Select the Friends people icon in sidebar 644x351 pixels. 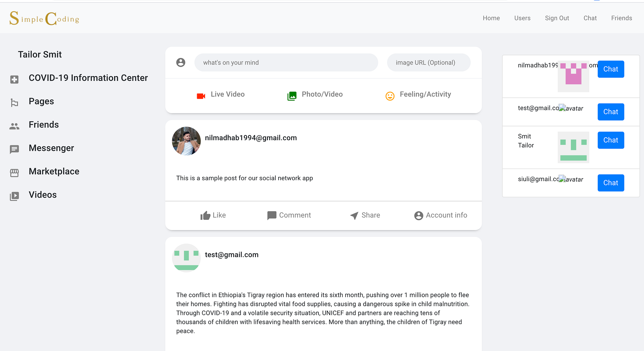(x=14, y=126)
